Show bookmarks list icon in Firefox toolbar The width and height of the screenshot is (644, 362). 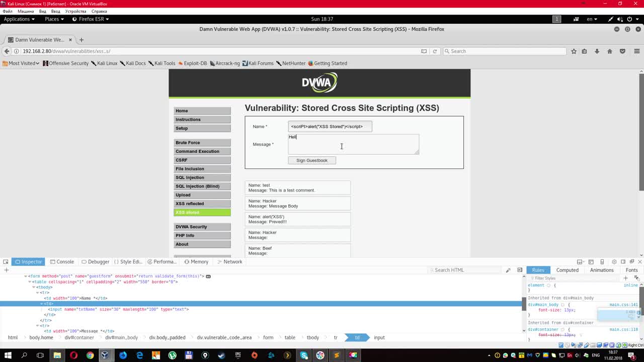click(x=584, y=51)
